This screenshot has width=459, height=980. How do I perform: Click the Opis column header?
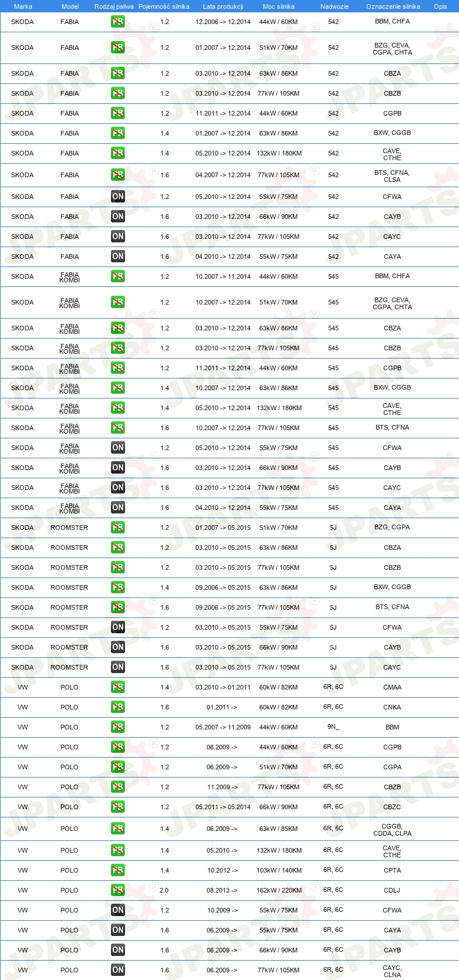[x=440, y=6]
